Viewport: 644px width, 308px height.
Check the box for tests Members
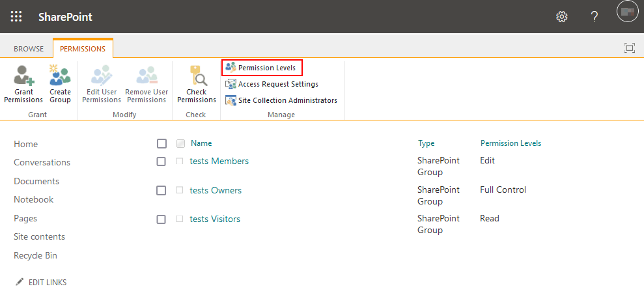[x=161, y=161]
